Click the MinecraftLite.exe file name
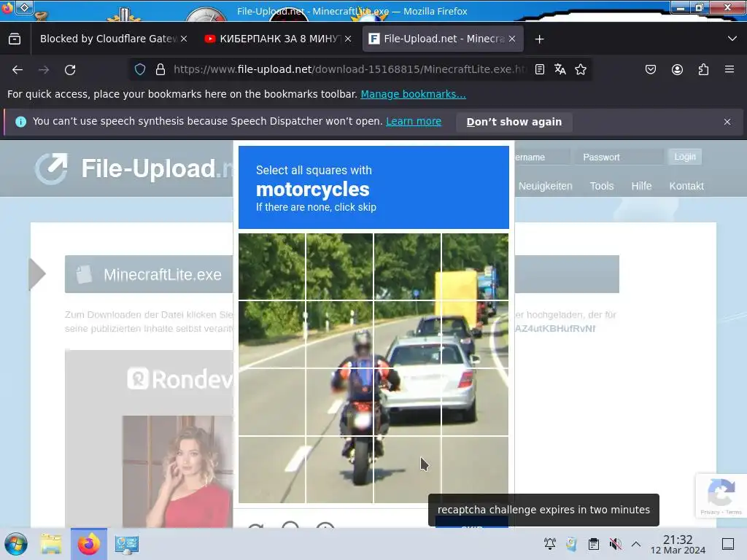The width and height of the screenshot is (747, 560). coord(163,275)
